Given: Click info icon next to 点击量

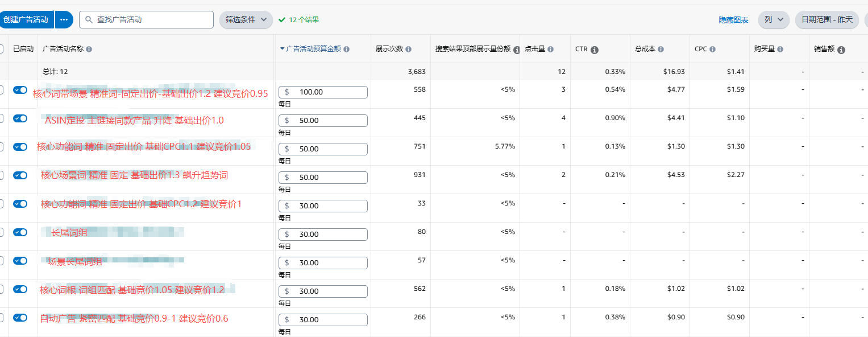Looking at the screenshot, I should click(x=551, y=50).
